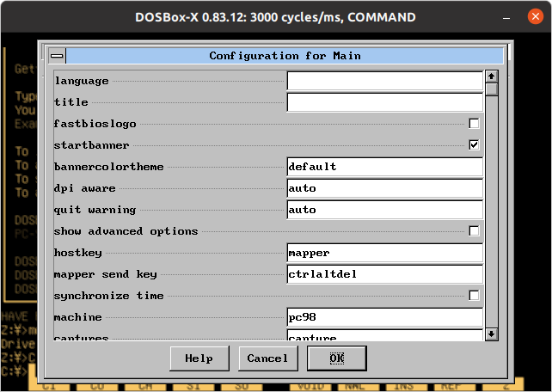Click the Configuration for Main title bar
The height and width of the screenshot is (392, 552).
pos(285,56)
